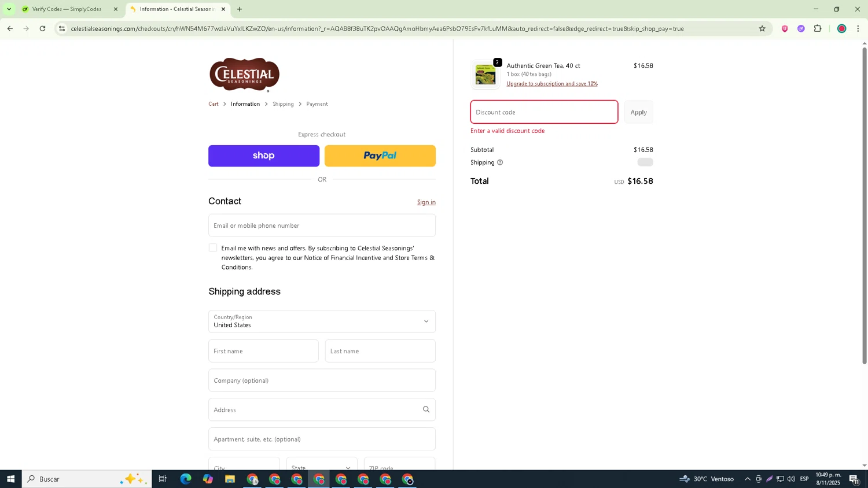Go back to the previous page
Image resolution: width=868 pixels, height=488 pixels.
pos(10,28)
